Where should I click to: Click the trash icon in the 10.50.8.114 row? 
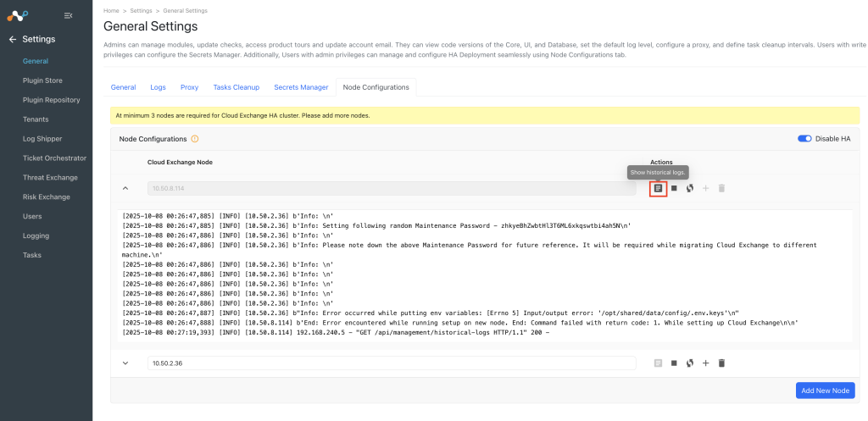pyautogui.click(x=721, y=188)
